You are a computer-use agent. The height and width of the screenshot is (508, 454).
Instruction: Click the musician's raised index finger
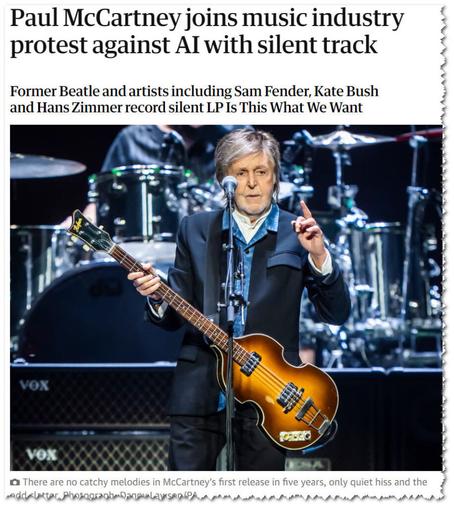click(305, 211)
